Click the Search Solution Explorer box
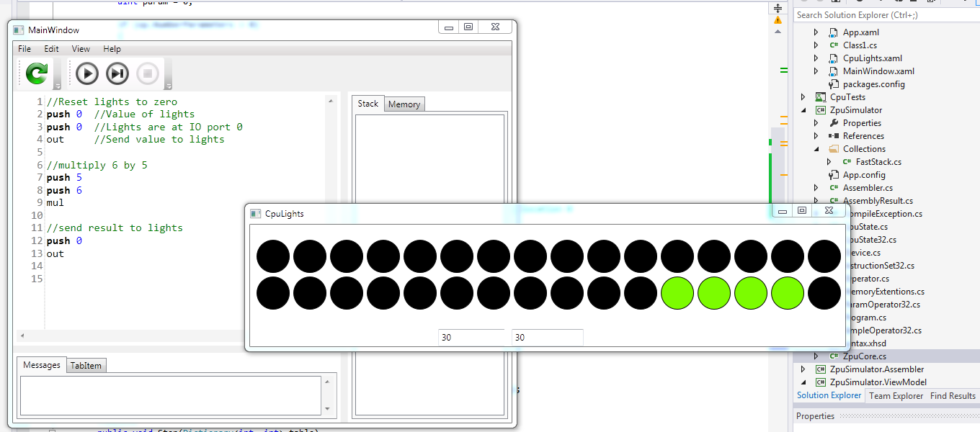The height and width of the screenshot is (432, 980). (886, 15)
